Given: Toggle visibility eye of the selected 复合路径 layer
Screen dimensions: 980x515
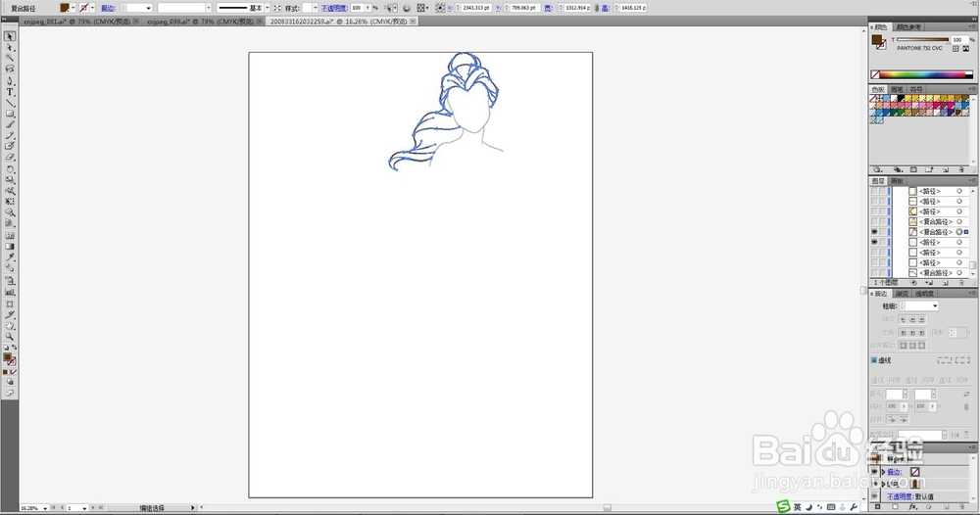Looking at the screenshot, I should 874,232.
